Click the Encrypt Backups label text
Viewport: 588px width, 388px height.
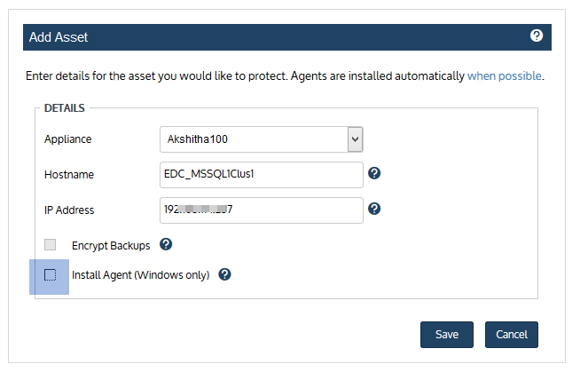pos(111,245)
